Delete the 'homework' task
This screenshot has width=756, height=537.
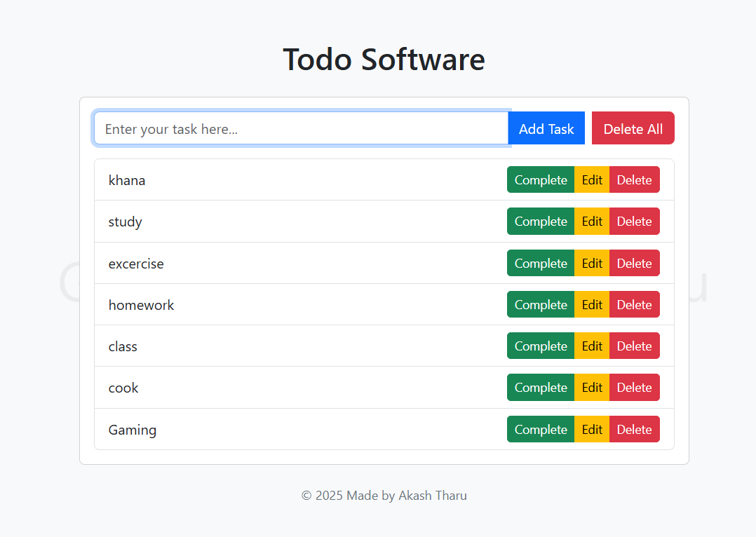634,304
